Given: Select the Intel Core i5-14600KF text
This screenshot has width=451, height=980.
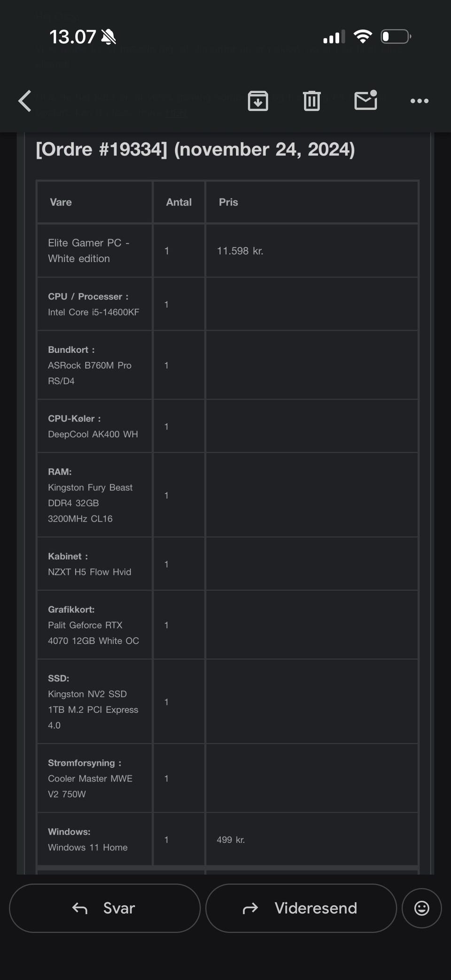Looking at the screenshot, I should point(93,312).
